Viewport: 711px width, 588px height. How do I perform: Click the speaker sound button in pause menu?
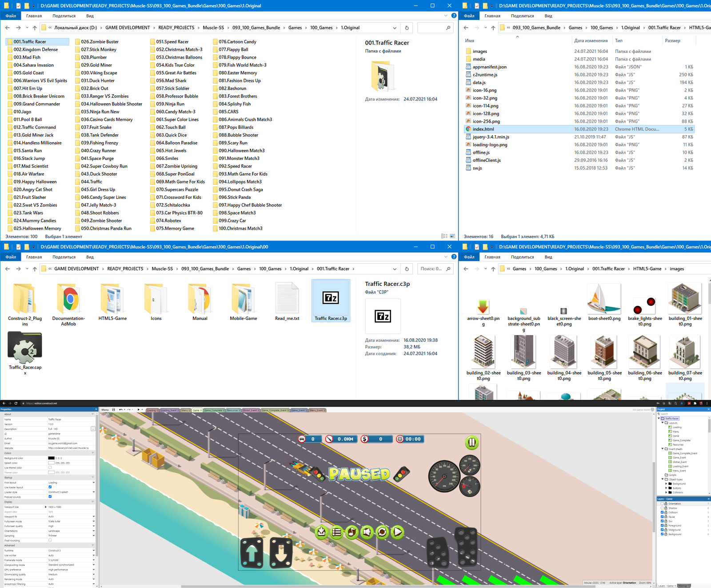coord(367,532)
